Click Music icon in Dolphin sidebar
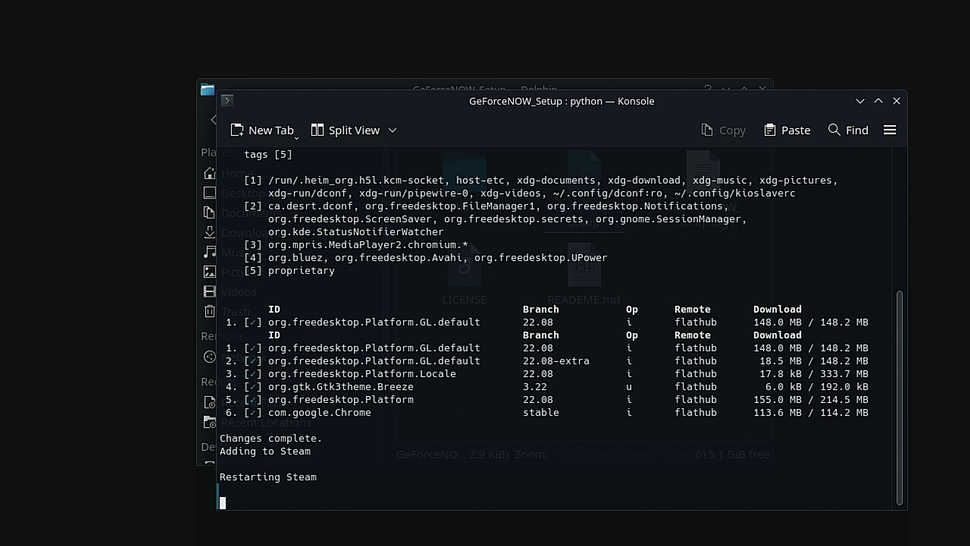 pyautogui.click(x=210, y=252)
